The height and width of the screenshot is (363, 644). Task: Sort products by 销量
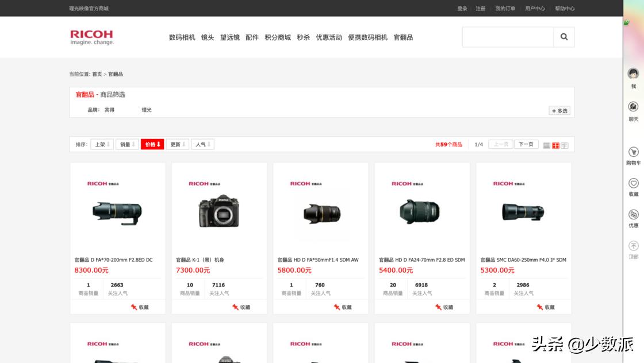click(x=127, y=144)
